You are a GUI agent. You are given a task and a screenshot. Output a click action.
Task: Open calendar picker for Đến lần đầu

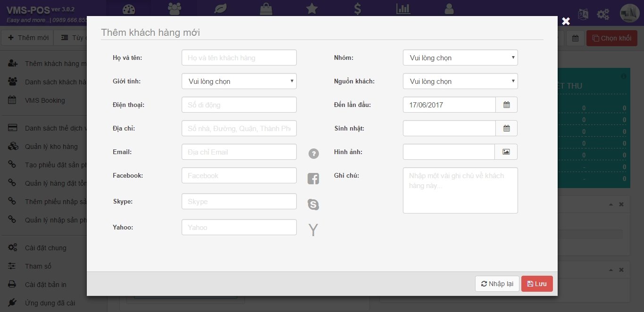pyautogui.click(x=506, y=105)
